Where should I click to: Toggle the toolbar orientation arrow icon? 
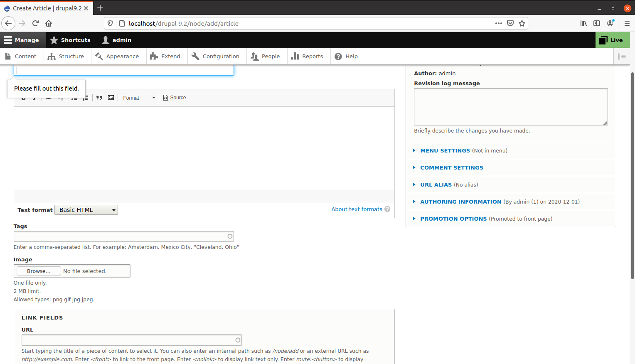pos(622,57)
